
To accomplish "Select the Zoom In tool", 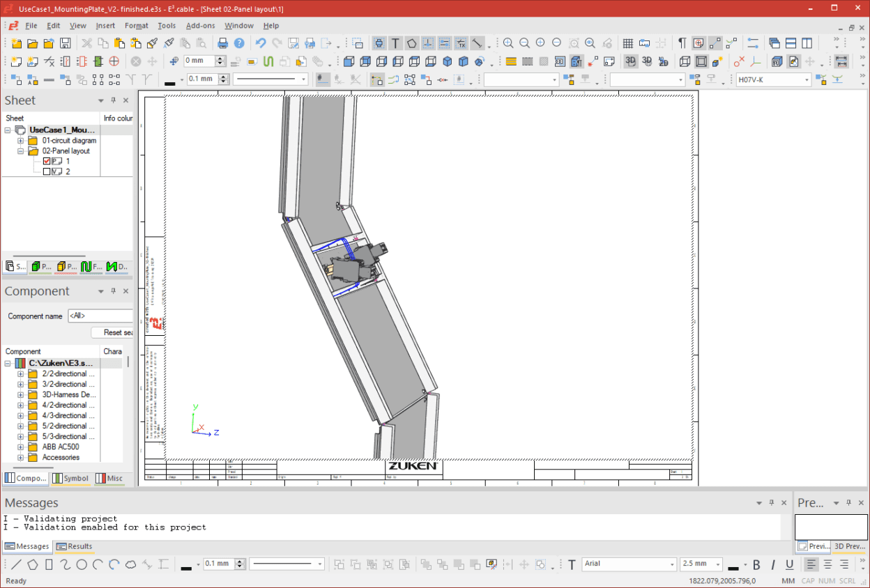I will click(508, 42).
